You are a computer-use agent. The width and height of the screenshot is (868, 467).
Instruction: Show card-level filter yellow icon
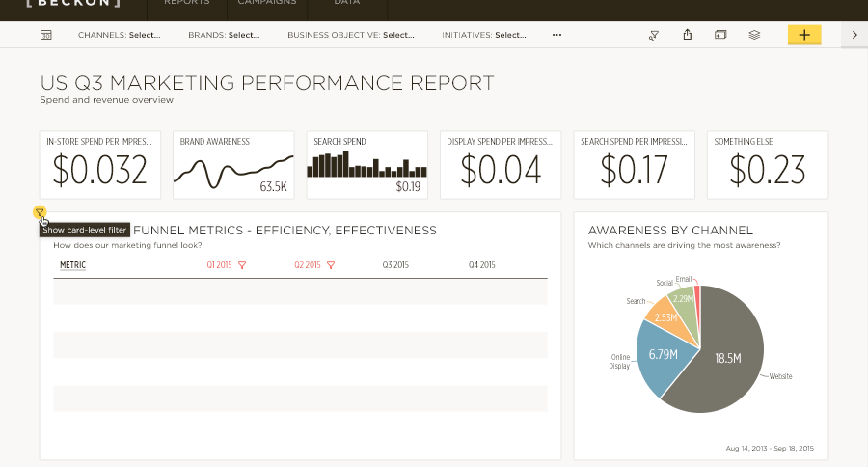pos(40,212)
